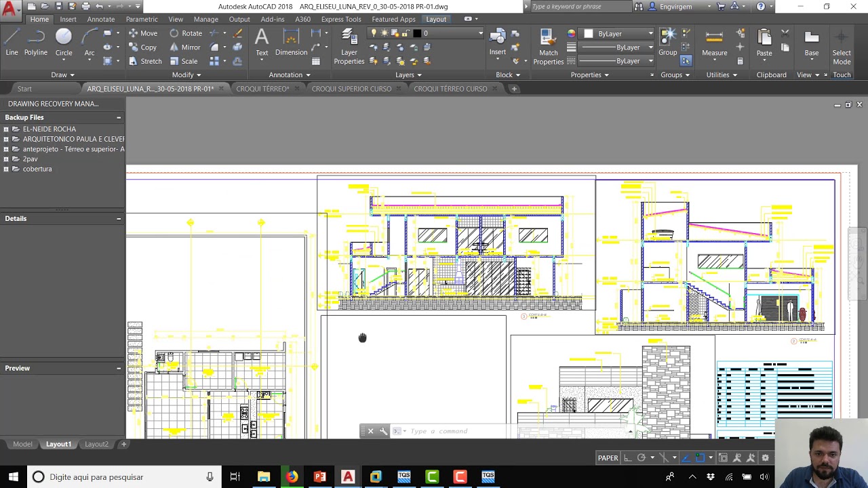Click the color wheel object color icon
Image resolution: width=868 pixels, height=488 pixels.
(x=571, y=33)
